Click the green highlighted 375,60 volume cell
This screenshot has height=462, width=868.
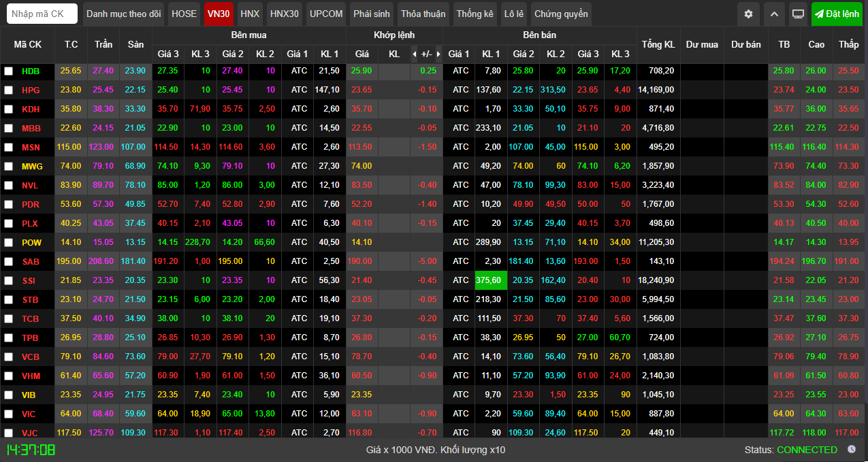tap(491, 280)
